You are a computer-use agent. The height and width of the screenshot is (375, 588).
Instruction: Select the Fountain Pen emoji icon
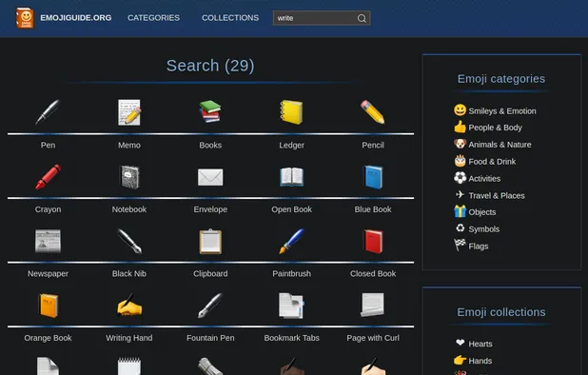point(210,306)
